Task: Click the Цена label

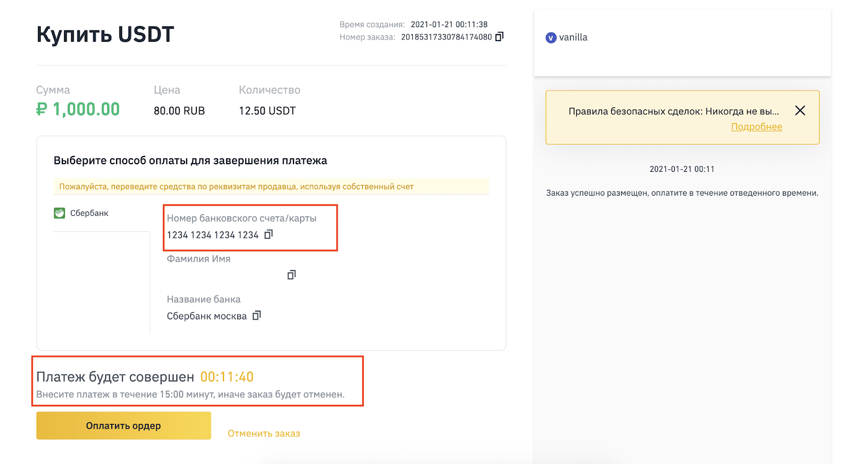Action: [167, 90]
